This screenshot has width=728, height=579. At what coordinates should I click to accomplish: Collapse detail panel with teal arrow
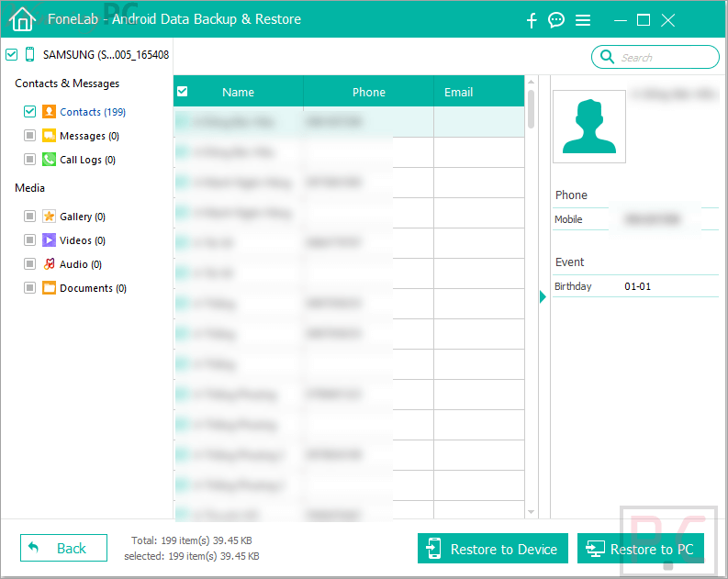[x=543, y=297]
